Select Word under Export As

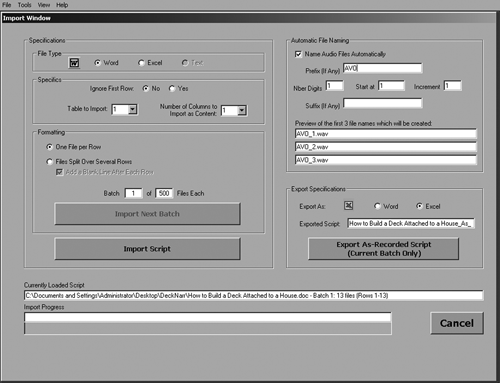click(x=377, y=206)
